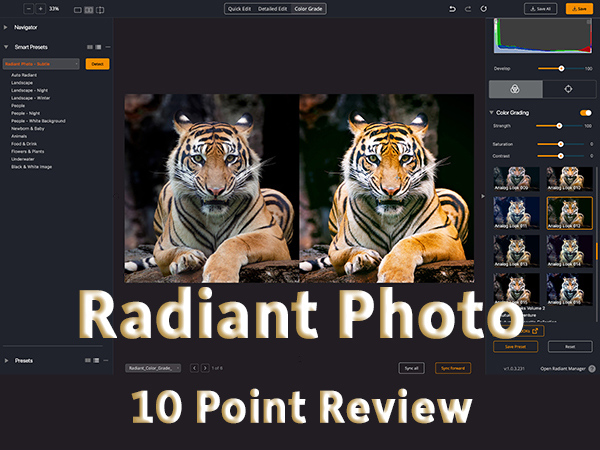Expand the Presets panel
The image size is (600, 450).
pyautogui.click(x=6, y=360)
